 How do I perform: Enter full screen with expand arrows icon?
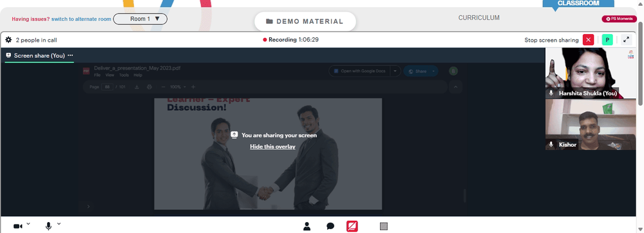tap(626, 40)
